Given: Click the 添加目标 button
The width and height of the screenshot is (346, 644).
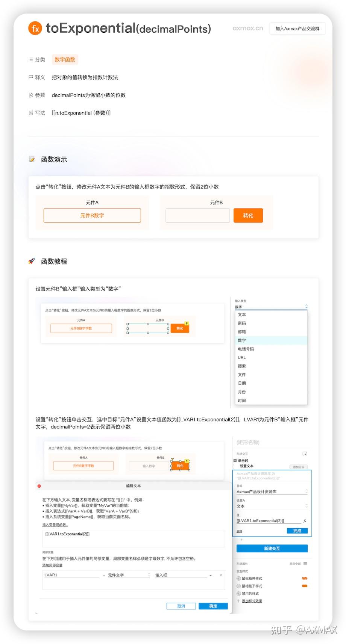Looking at the screenshot, I should pos(299,467).
